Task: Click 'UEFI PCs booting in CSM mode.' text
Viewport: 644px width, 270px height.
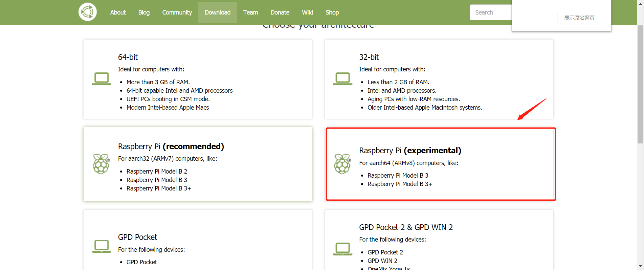Action: click(x=168, y=99)
